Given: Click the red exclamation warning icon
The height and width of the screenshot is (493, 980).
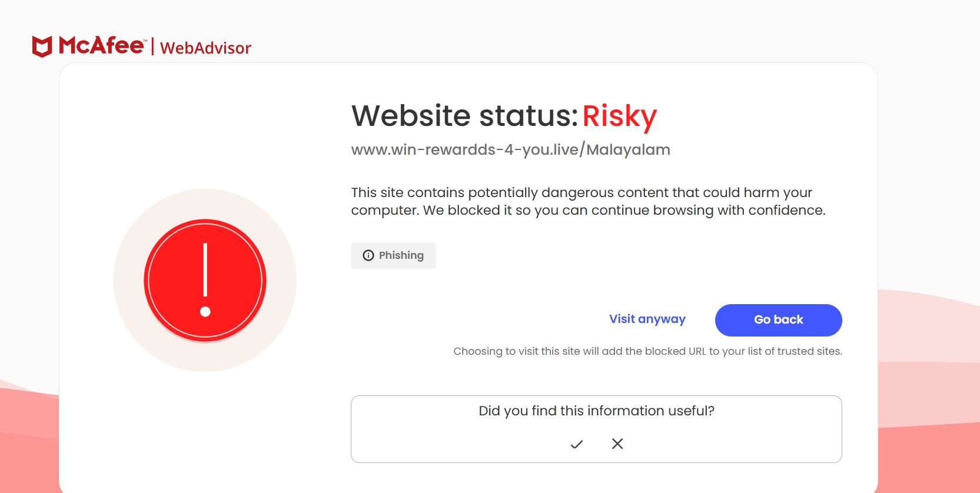Looking at the screenshot, I should [x=205, y=280].
